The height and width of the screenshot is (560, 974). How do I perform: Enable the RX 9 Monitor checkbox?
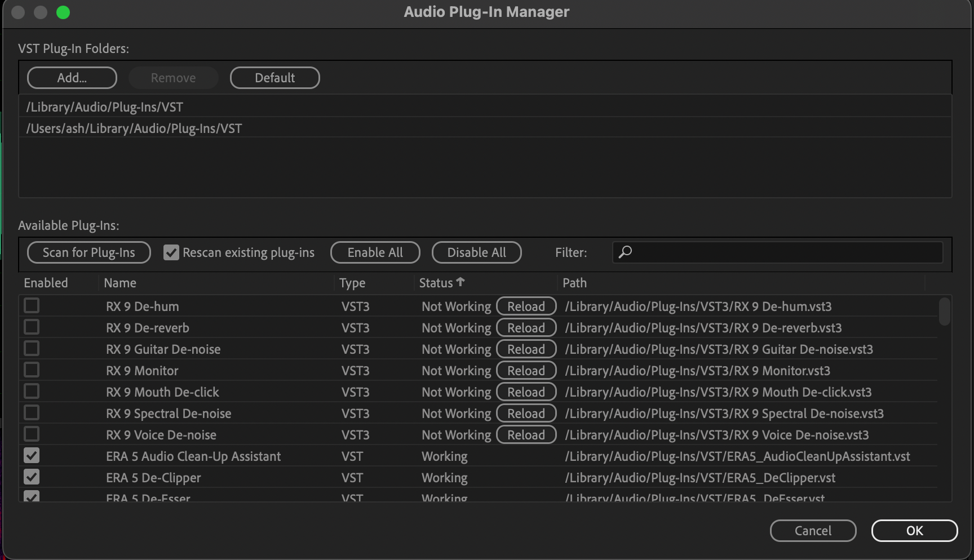tap(32, 370)
